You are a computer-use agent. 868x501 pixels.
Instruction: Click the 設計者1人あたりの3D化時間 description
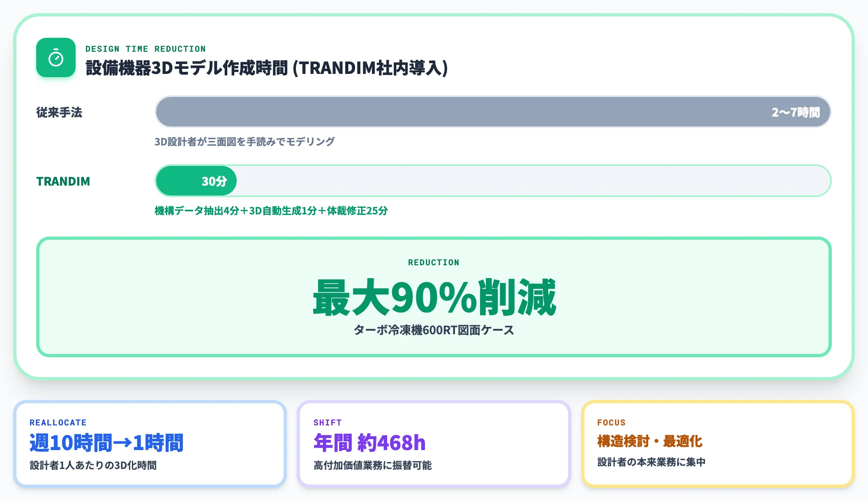[x=93, y=465]
